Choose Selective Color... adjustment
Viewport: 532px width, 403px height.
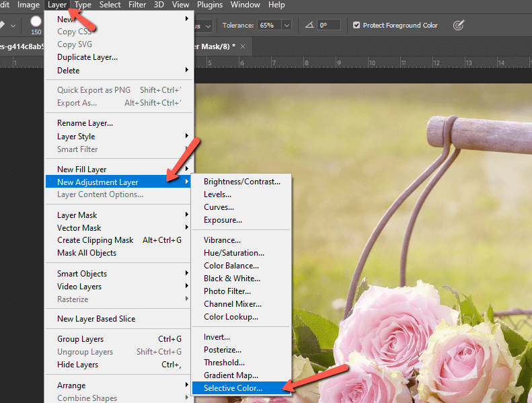[x=241, y=388]
